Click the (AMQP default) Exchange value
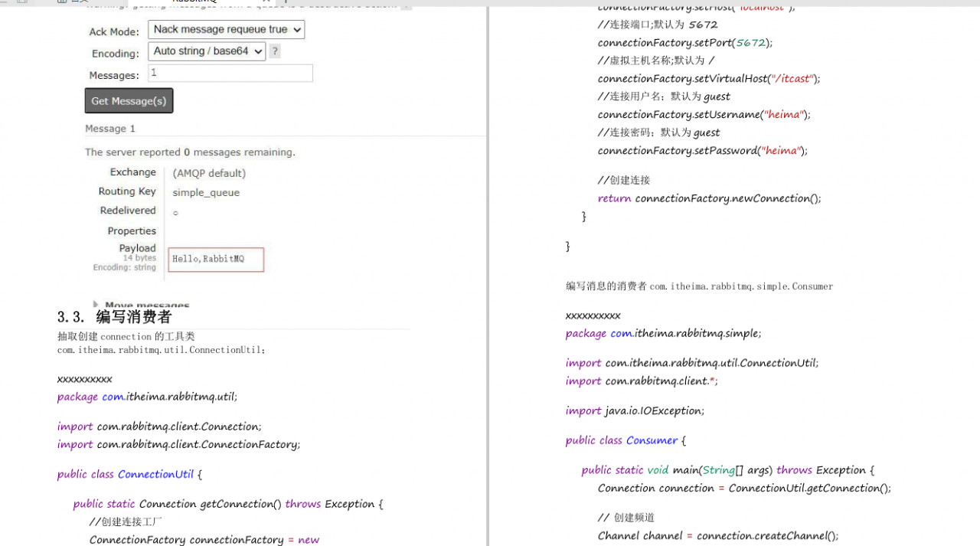This screenshot has width=980, height=546. (x=208, y=173)
